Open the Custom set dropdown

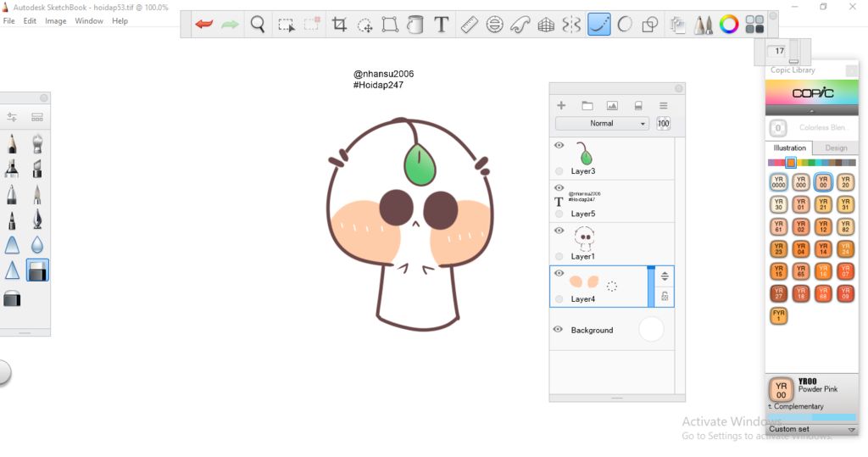point(812,429)
